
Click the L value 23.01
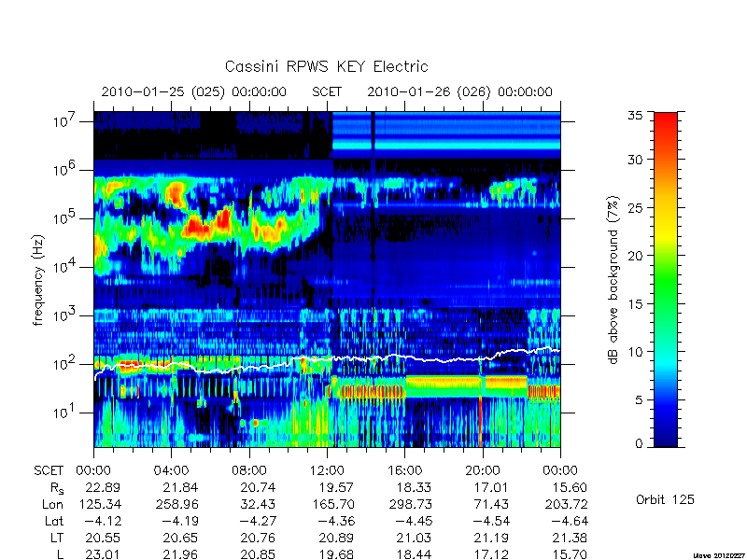click(103, 554)
